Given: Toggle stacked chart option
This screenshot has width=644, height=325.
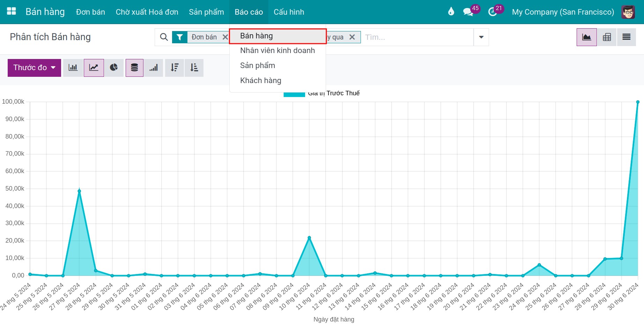Looking at the screenshot, I should click(134, 68).
